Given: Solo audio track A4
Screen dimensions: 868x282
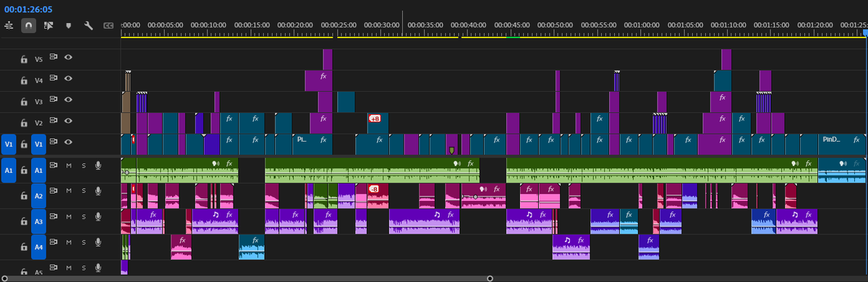Looking at the screenshot, I should 83,243.
